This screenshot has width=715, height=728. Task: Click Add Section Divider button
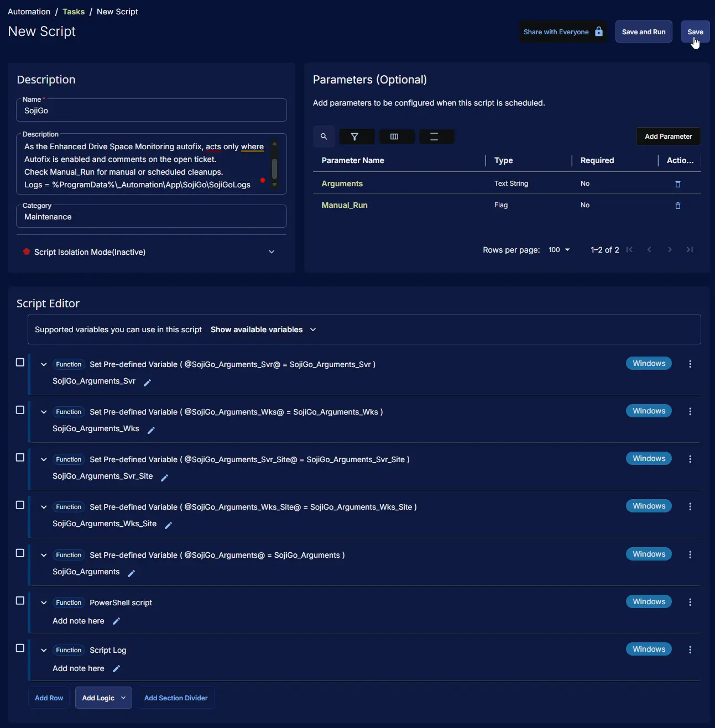pos(176,698)
